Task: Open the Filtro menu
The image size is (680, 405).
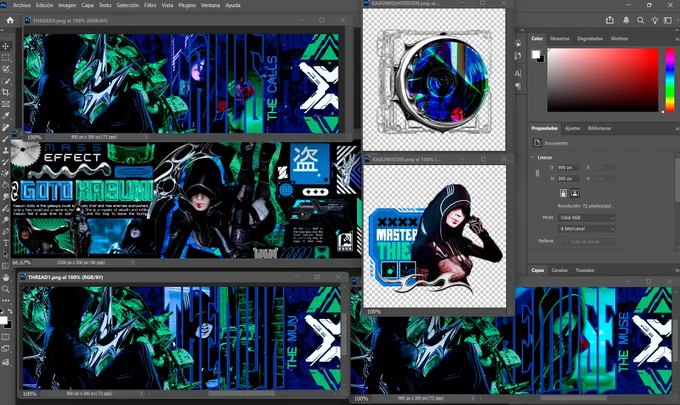Action: pyautogui.click(x=150, y=5)
